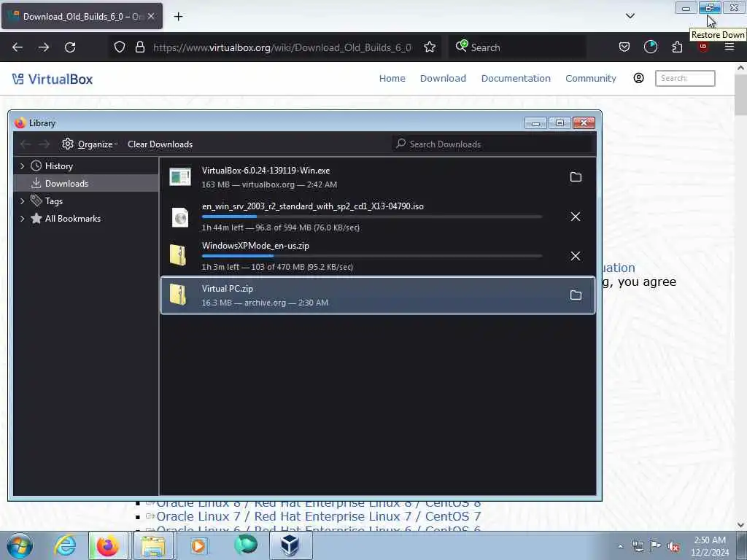
Task: Bookmark this page with the star icon
Action: [430, 47]
